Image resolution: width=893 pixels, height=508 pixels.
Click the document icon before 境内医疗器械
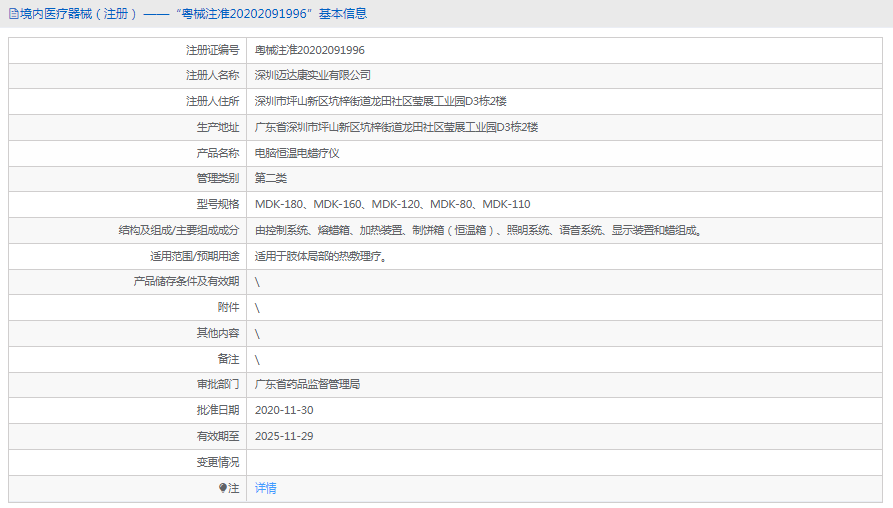pyautogui.click(x=14, y=14)
